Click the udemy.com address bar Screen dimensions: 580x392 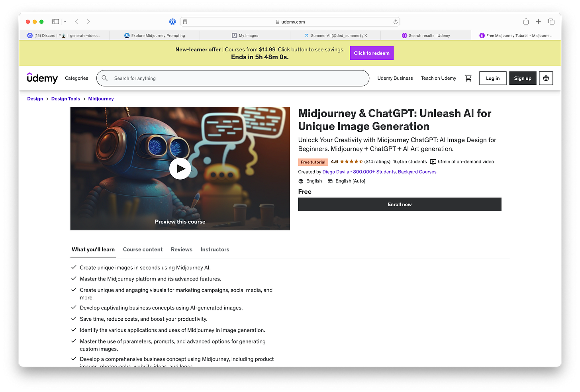[290, 22]
